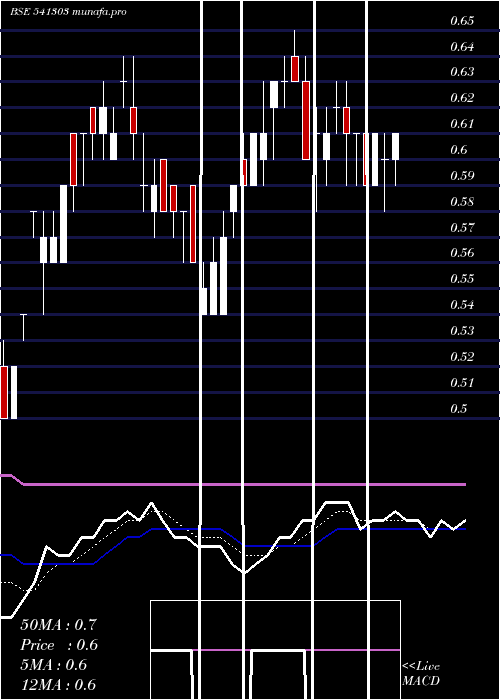Click the 0.52 price axis label

point(462,356)
